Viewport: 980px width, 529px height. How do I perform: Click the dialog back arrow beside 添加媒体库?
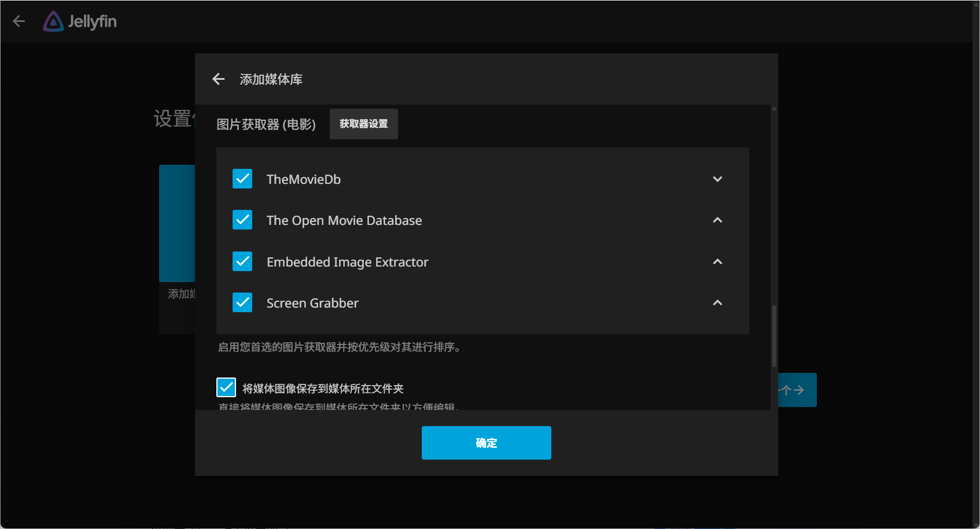pyautogui.click(x=218, y=79)
